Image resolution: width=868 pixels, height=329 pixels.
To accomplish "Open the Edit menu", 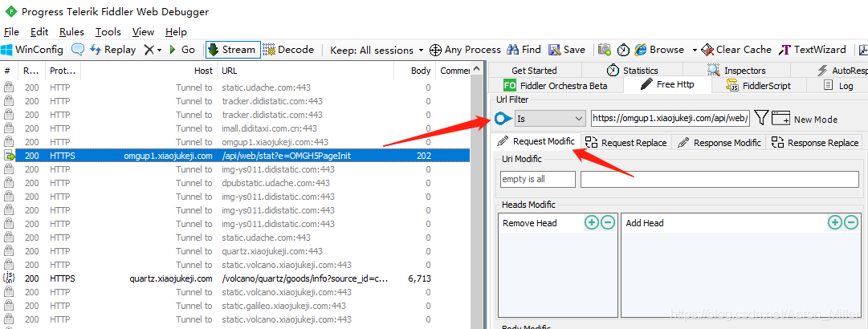I will pos(39,32).
